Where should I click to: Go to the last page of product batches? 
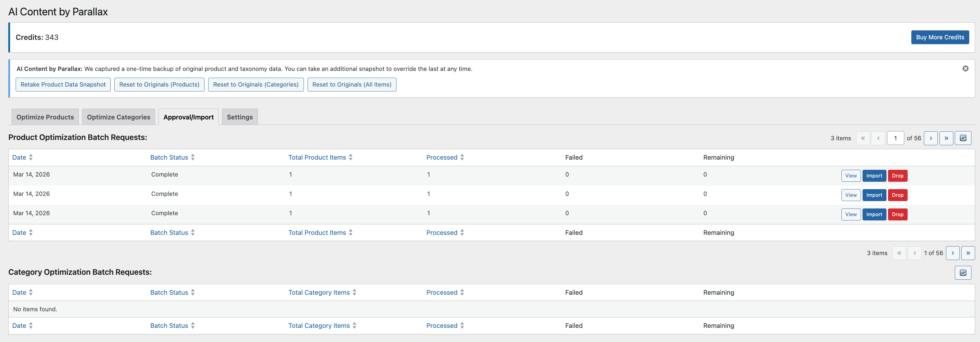pos(947,138)
